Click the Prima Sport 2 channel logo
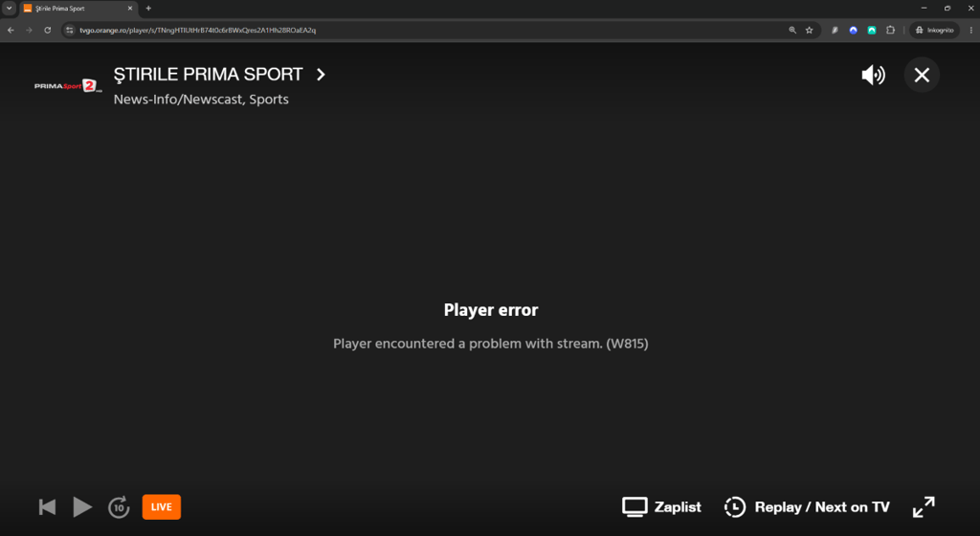The height and width of the screenshot is (536, 980). pos(68,86)
